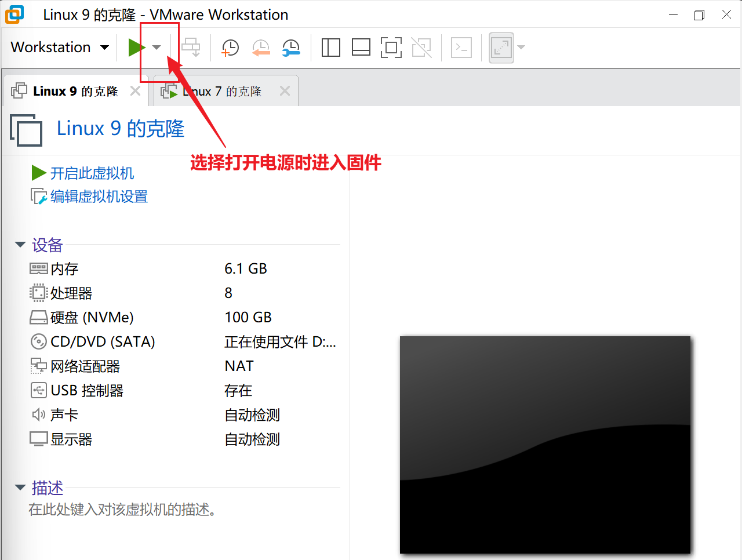The width and height of the screenshot is (742, 560).
Task: Take a snapshot of this virtual machine
Action: click(x=230, y=48)
